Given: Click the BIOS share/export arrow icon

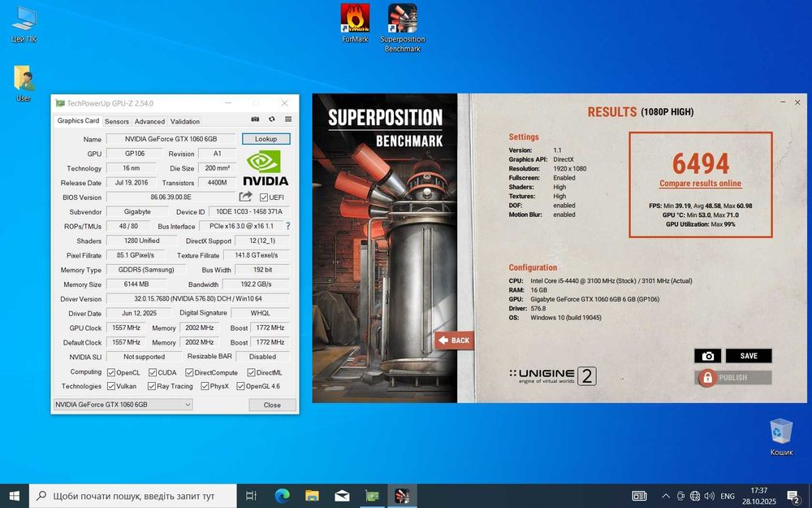Looking at the screenshot, I should (x=245, y=197).
